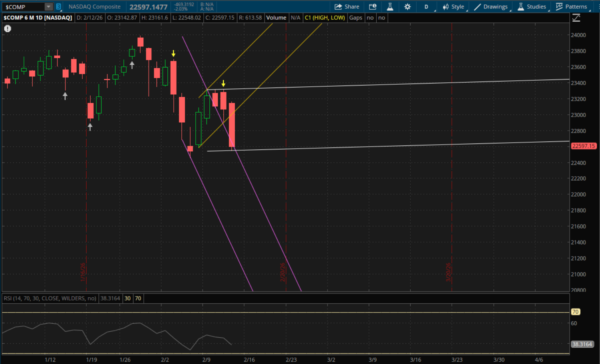The width and height of the screenshot is (600, 364).
Task: Toggle the Volume label in header
Action: click(276, 18)
